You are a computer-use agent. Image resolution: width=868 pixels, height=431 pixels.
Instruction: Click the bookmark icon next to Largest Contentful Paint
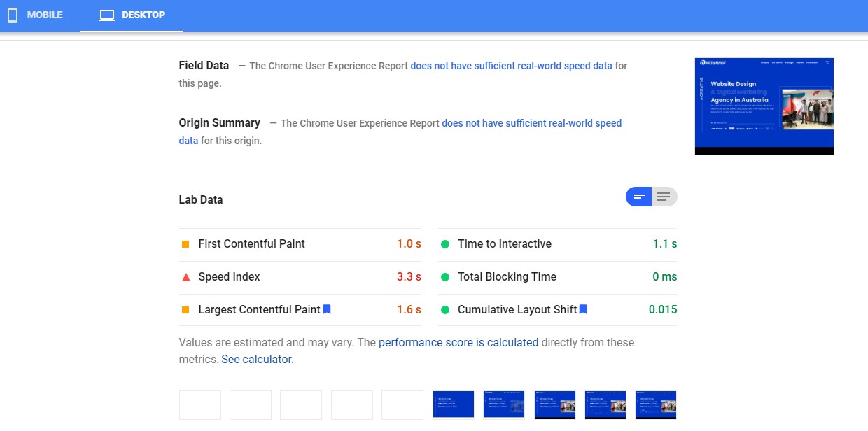click(326, 309)
